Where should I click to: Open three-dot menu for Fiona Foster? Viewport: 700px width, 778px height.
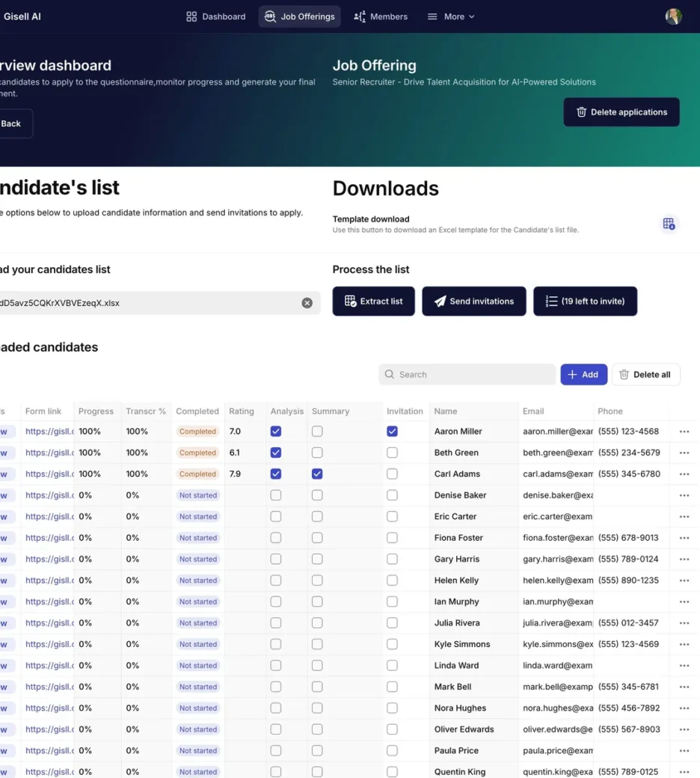coord(684,538)
